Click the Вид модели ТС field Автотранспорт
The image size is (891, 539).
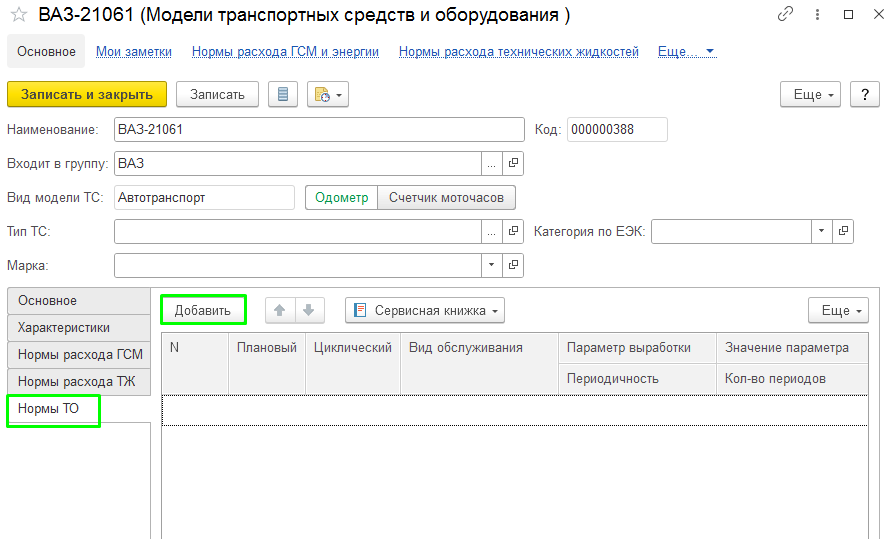tap(205, 198)
